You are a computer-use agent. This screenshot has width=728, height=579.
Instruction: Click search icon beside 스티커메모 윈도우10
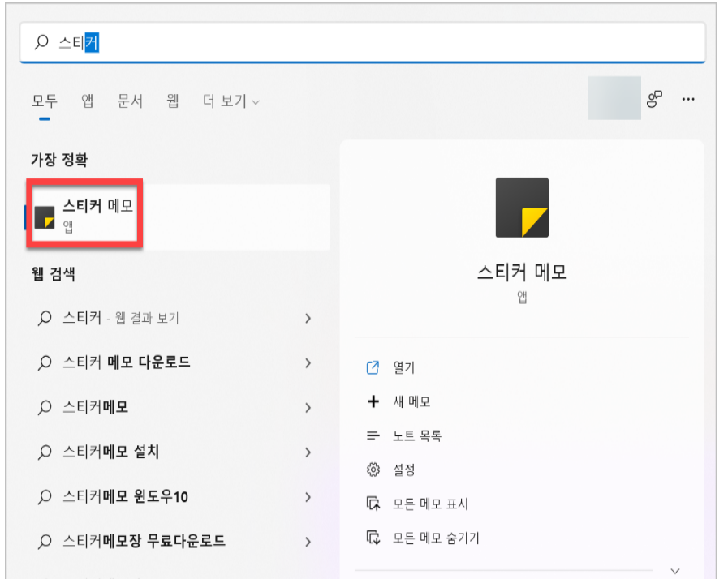click(45, 497)
